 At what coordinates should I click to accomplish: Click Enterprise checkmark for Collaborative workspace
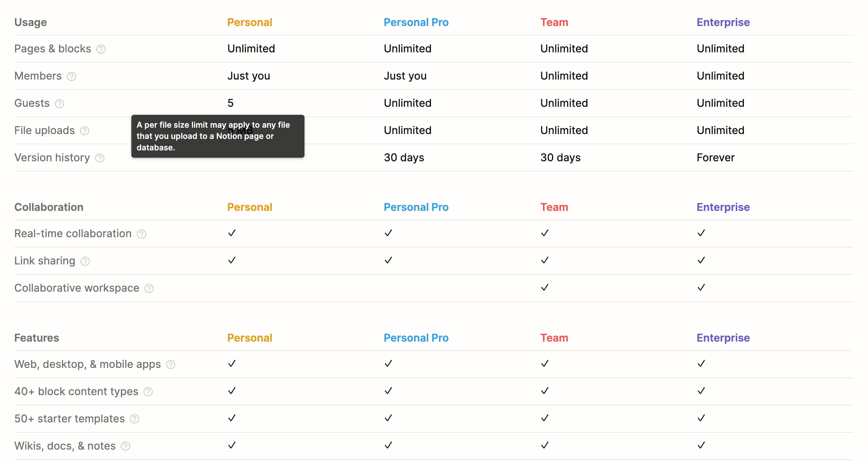[x=701, y=287]
